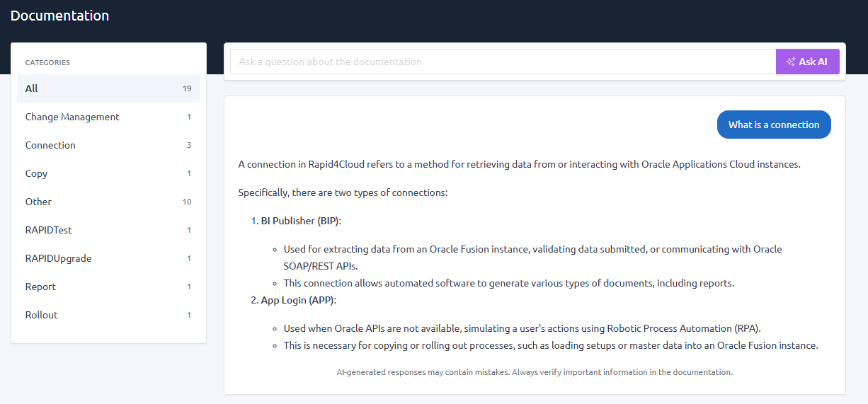Open the Connection category
Screen dimensions: 868x404
point(108,145)
